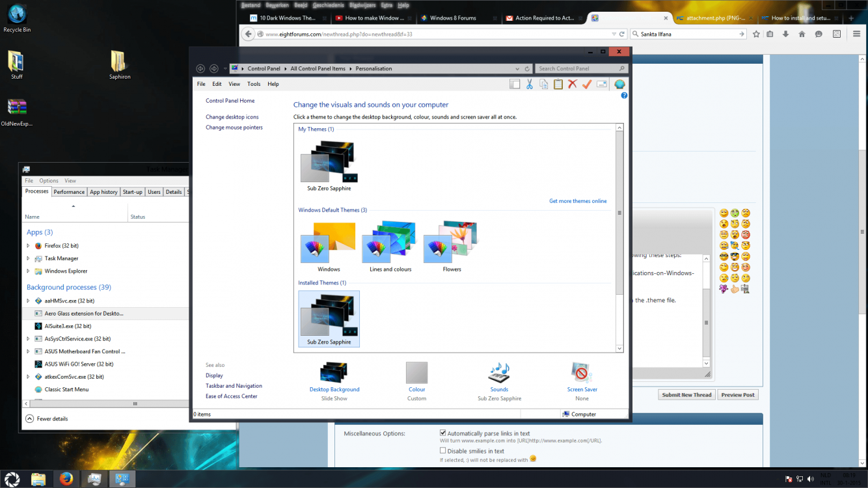Open Taskbar and Navigation link

(234, 386)
